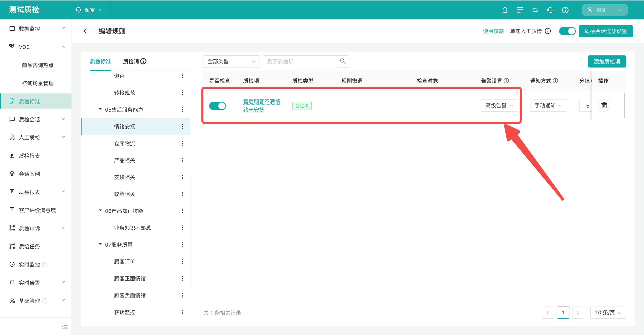Open the 全部类型 type dropdown
Viewport: 644px width, 335px height.
[231, 61]
